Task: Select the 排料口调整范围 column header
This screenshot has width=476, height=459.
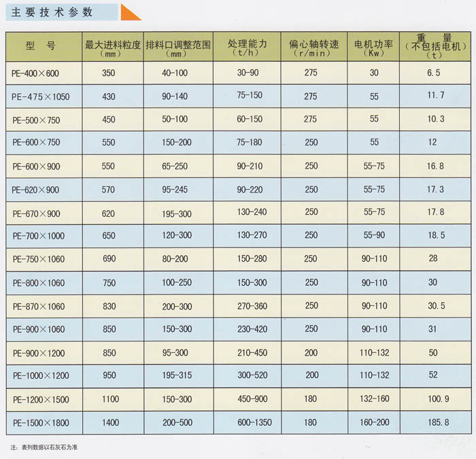Action: 178,46
